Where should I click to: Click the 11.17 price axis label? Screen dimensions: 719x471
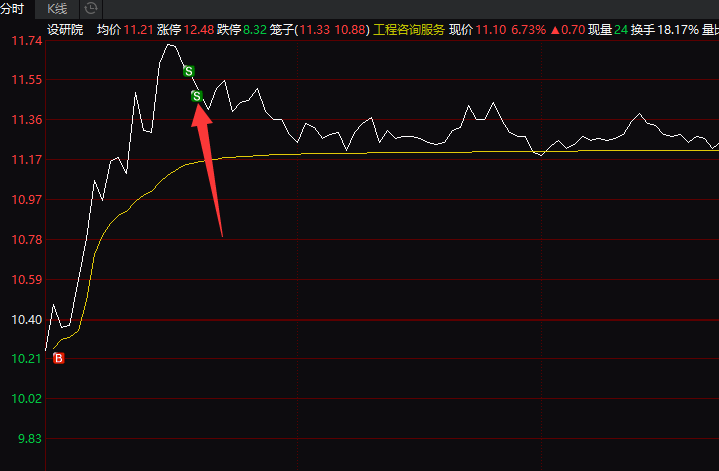27,160
